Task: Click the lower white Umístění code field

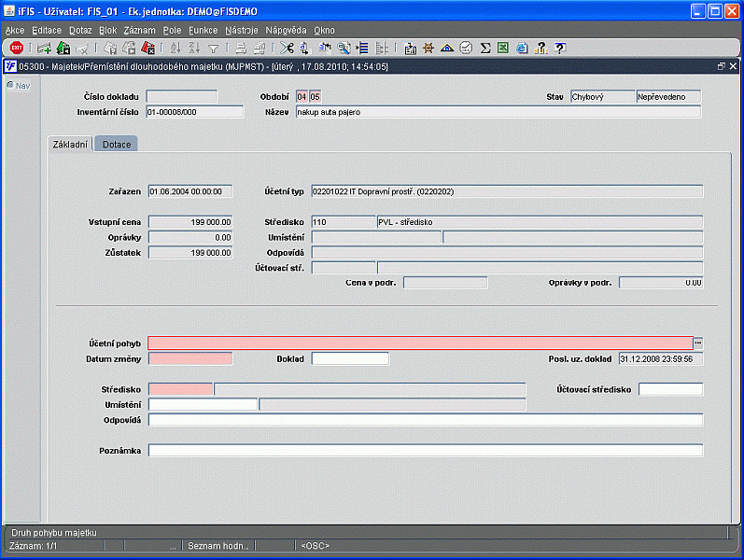Action: pyautogui.click(x=204, y=404)
